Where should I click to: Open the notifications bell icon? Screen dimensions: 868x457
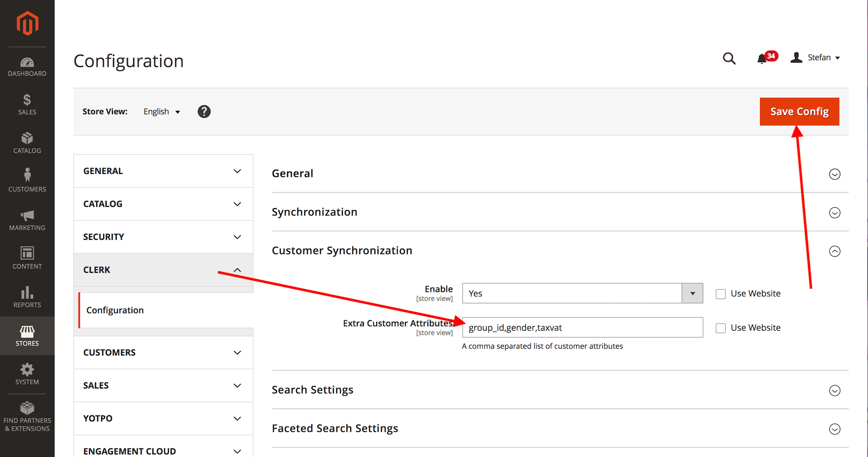tap(762, 59)
